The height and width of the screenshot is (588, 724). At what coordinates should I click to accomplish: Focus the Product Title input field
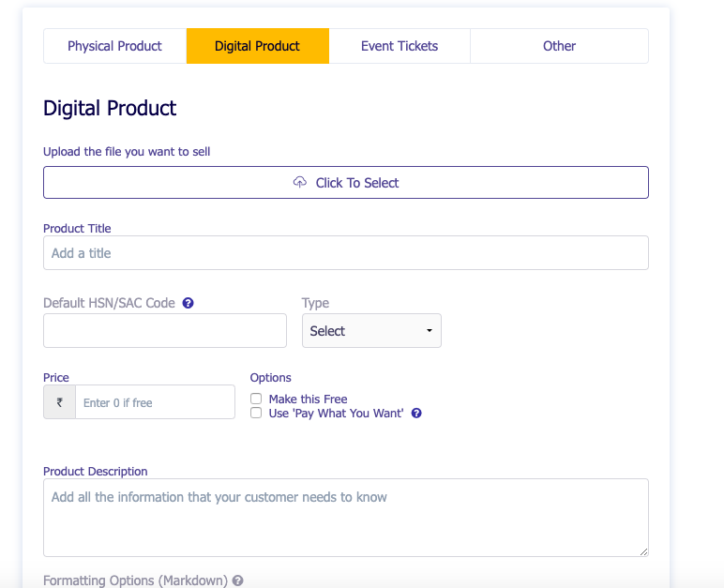coord(345,253)
